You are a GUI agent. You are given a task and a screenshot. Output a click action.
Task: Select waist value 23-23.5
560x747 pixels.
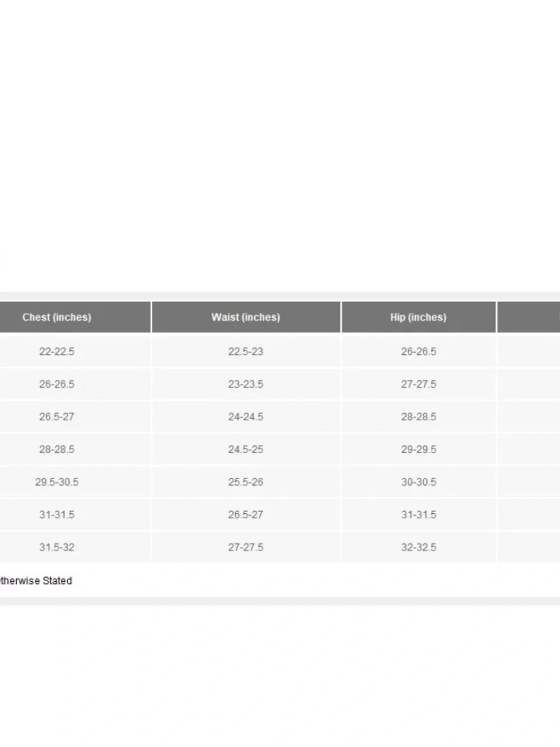point(246,384)
